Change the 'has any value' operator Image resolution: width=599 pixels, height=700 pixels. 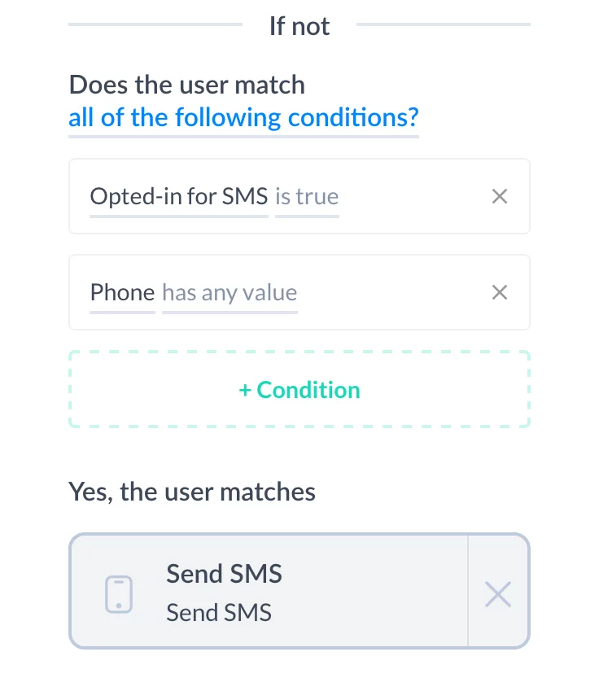tap(230, 293)
